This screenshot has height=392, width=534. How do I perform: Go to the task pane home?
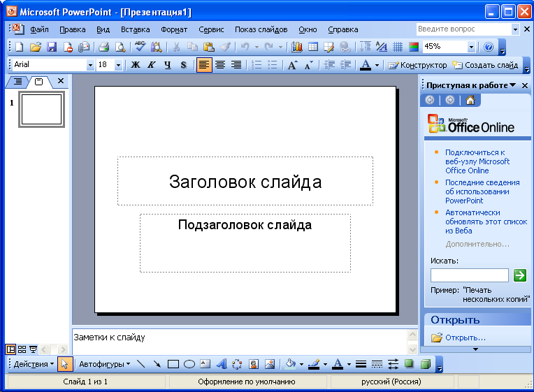point(470,100)
